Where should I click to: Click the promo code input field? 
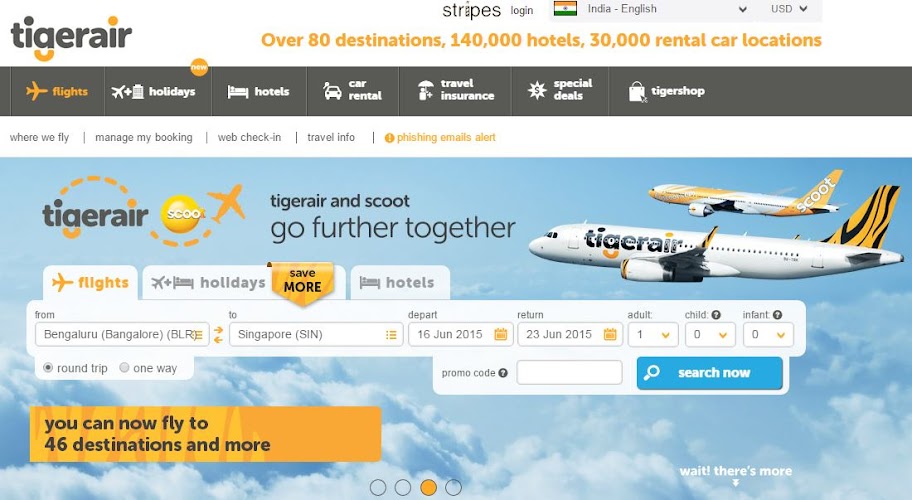pyautogui.click(x=569, y=373)
